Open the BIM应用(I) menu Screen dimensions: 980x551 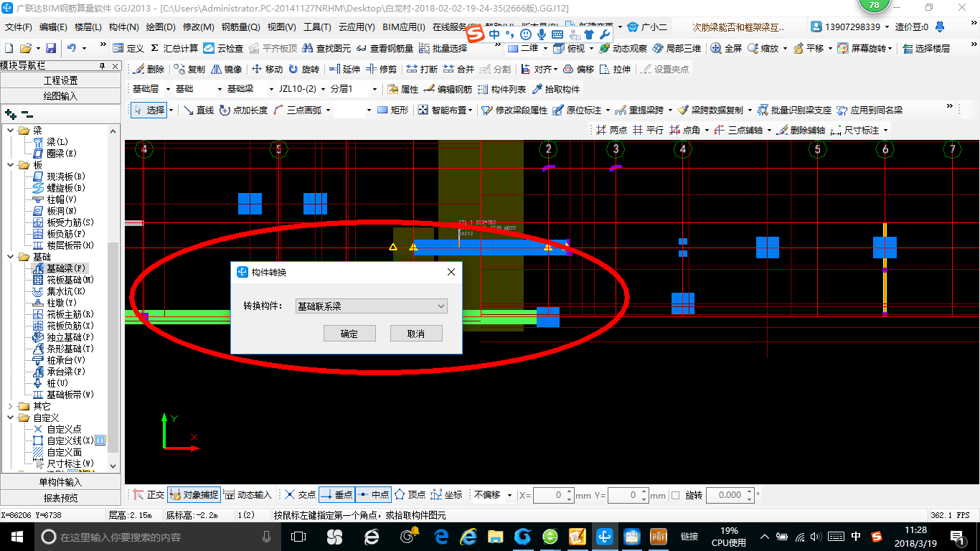coord(404,27)
